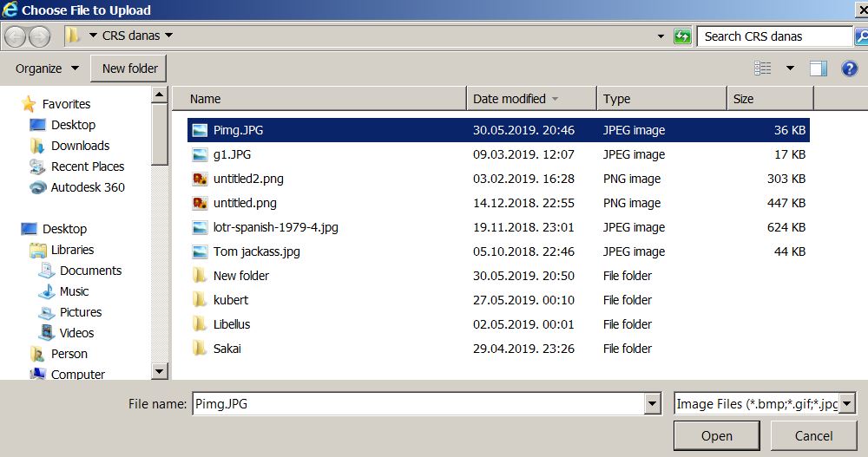Select Person in the navigation tree
The width and height of the screenshot is (868, 457).
(69, 354)
